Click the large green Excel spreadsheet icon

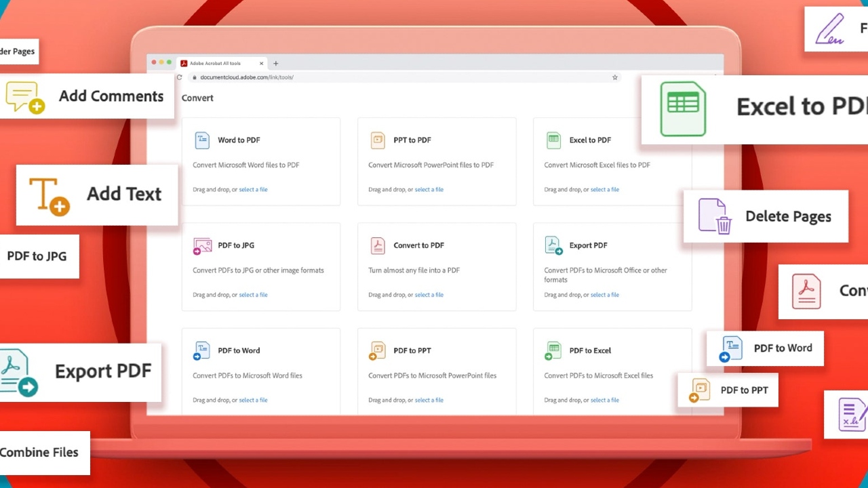pos(683,109)
